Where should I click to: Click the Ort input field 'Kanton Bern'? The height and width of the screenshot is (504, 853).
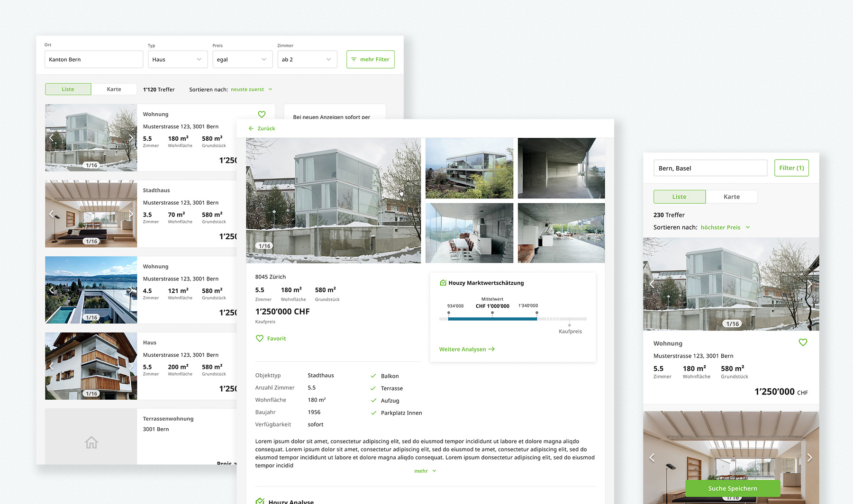pyautogui.click(x=94, y=59)
